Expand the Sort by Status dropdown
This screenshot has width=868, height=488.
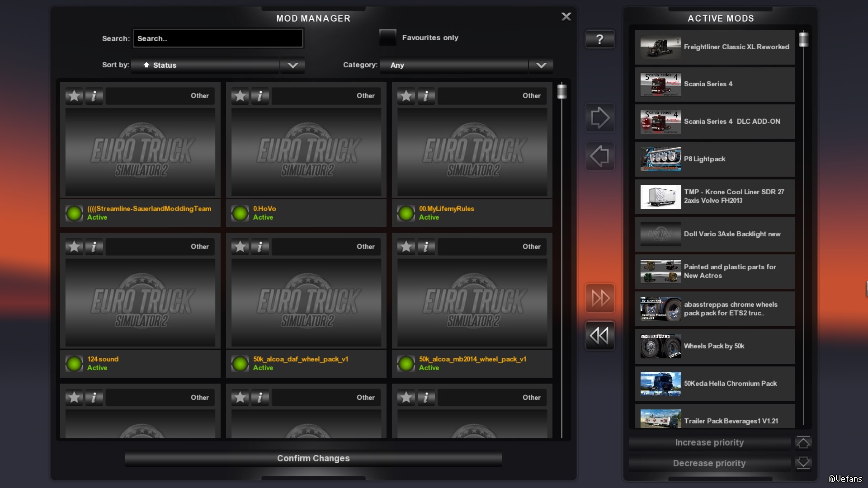coord(292,65)
